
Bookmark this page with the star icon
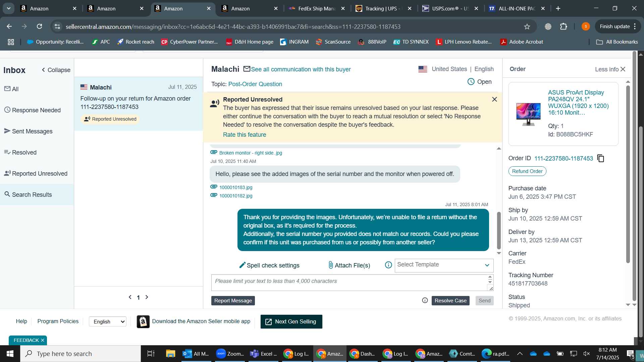(527, 26)
